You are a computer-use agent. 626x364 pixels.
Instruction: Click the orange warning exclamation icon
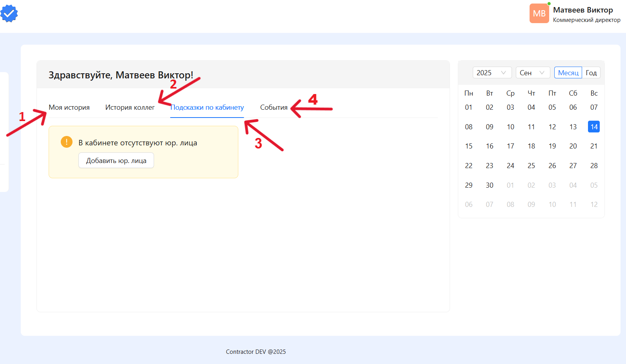67,142
